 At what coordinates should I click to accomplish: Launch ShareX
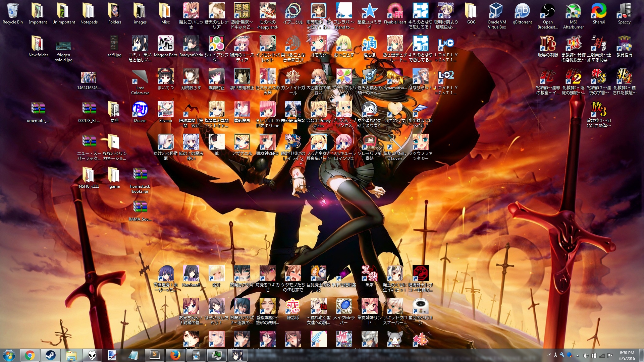point(599,13)
